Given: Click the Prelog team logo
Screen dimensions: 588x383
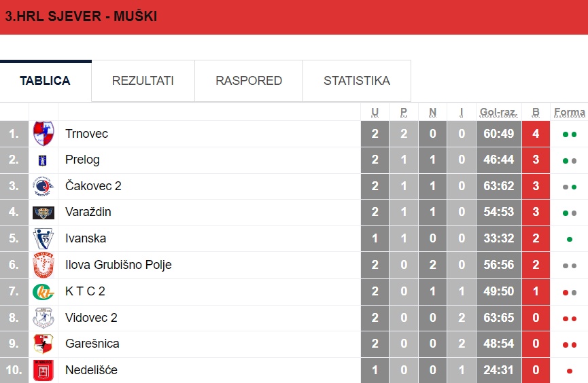Looking at the screenshot, I should 44,160.
